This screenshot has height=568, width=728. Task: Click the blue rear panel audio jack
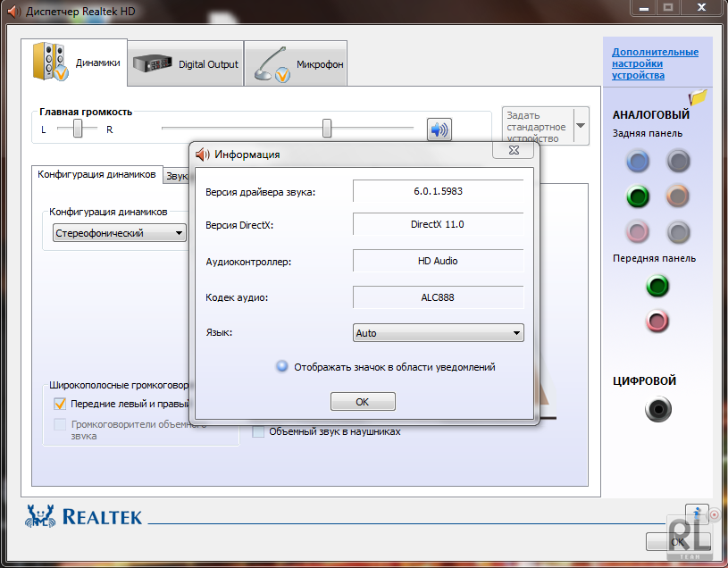pyautogui.click(x=637, y=162)
